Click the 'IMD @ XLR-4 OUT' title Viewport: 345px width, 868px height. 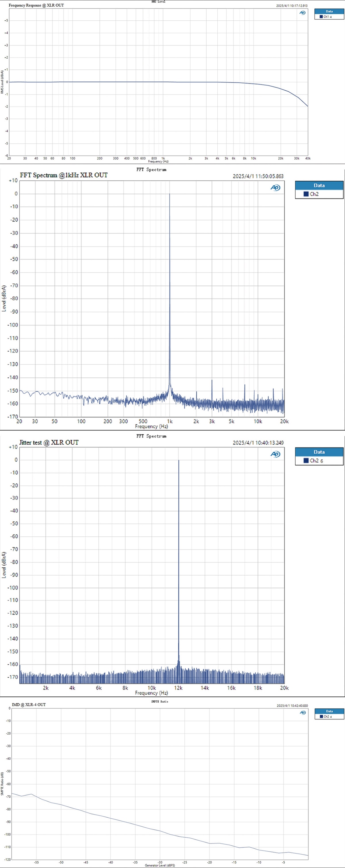coord(29,705)
